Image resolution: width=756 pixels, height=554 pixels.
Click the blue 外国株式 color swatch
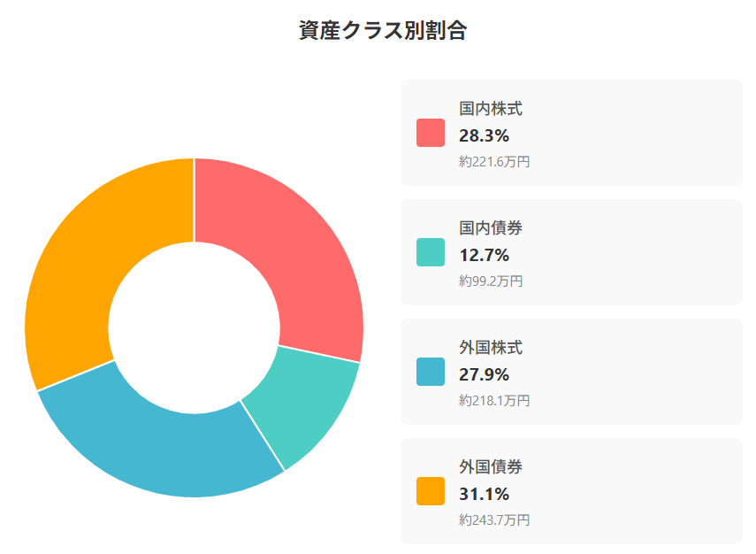[x=431, y=372]
